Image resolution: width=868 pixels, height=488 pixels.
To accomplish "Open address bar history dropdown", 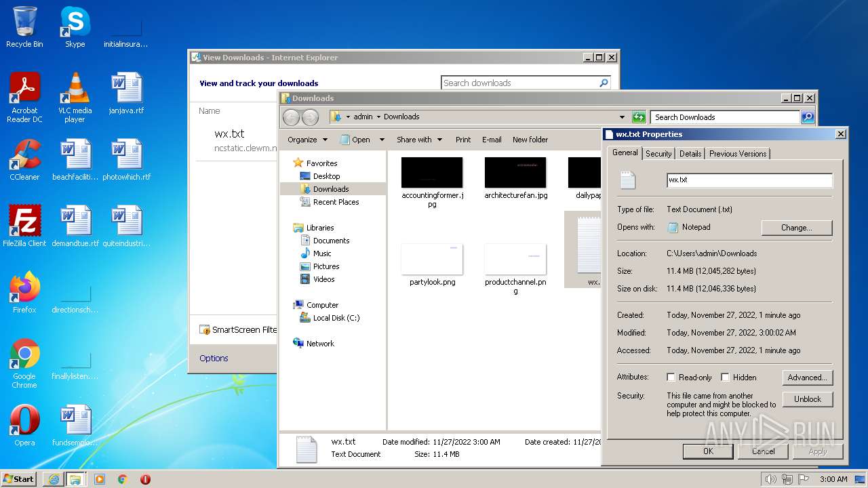I will [622, 117].
